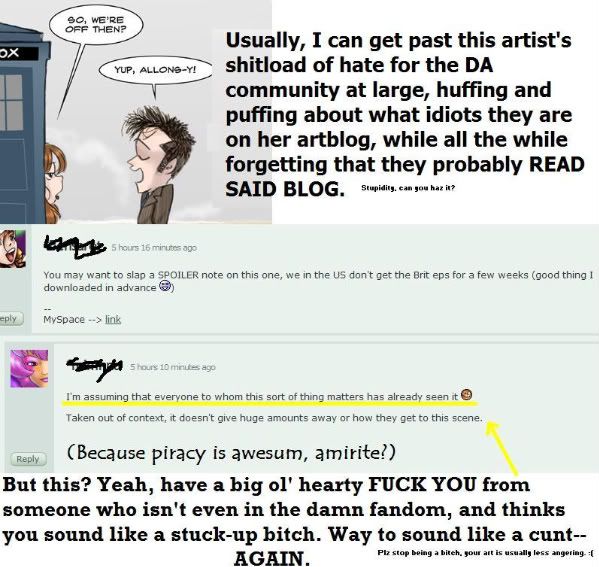Click the yellow arrow pointing at the comment

coord(501,448)
